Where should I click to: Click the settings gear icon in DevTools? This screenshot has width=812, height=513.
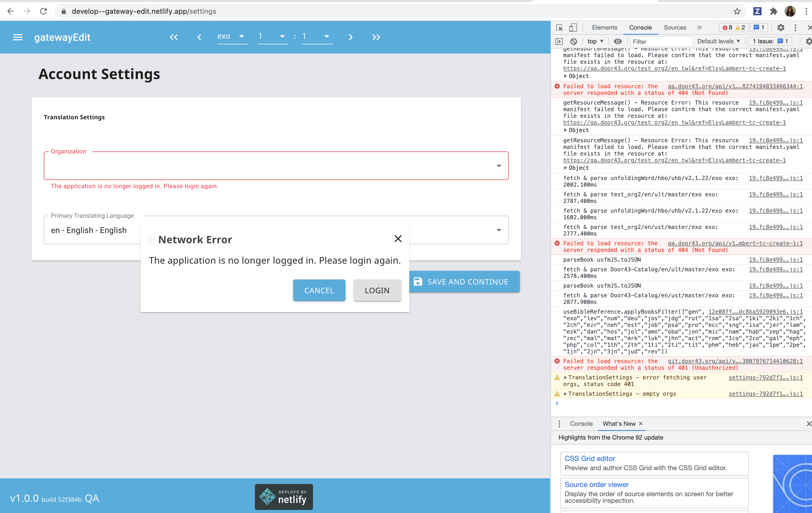coord(780,28)
